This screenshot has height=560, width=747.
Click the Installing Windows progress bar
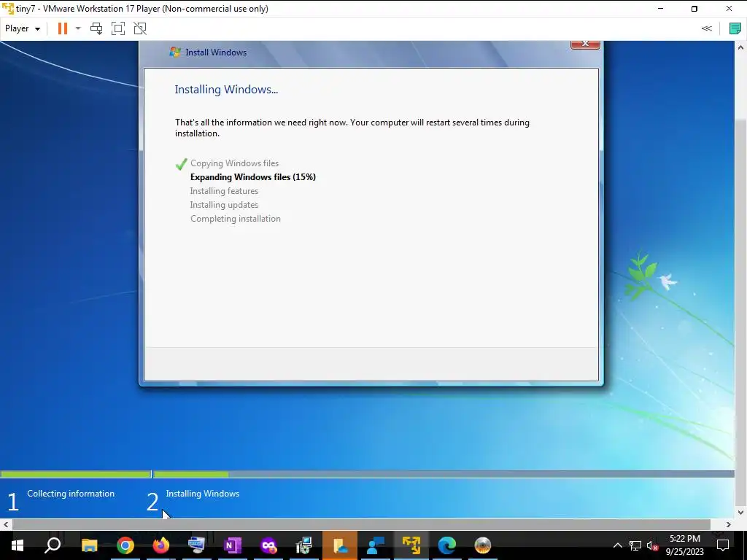click(444, 474)
